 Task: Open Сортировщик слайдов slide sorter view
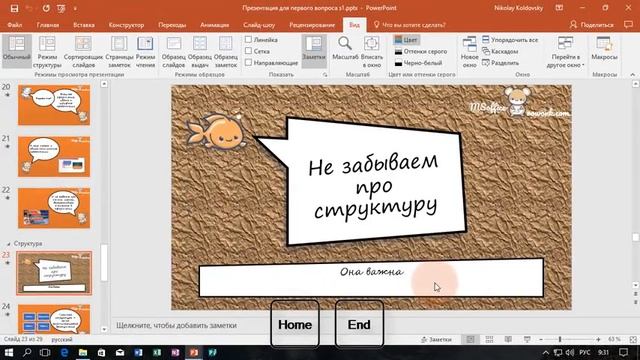pyautogui.click(x=83, y=52)
